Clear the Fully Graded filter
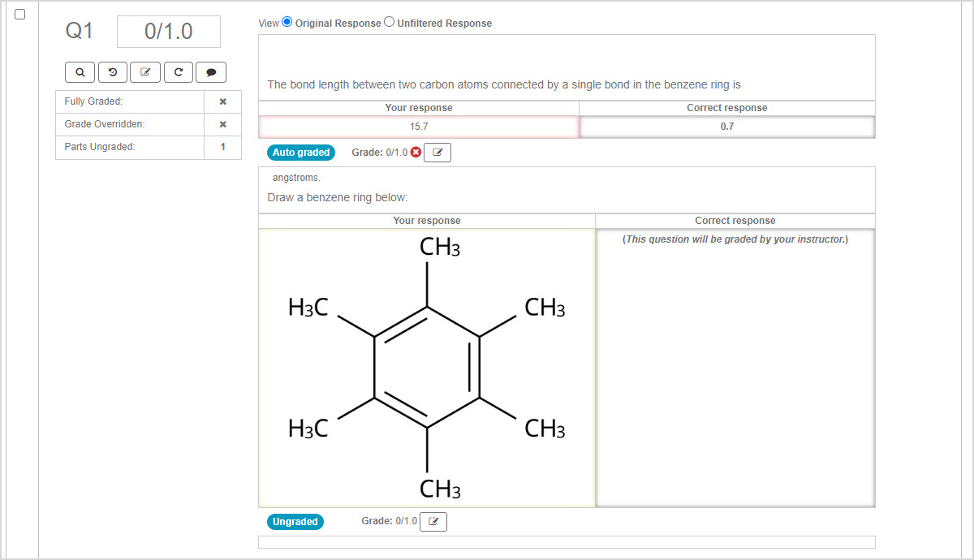The height and width of the screenshot is (560, 974). (222, 101)
